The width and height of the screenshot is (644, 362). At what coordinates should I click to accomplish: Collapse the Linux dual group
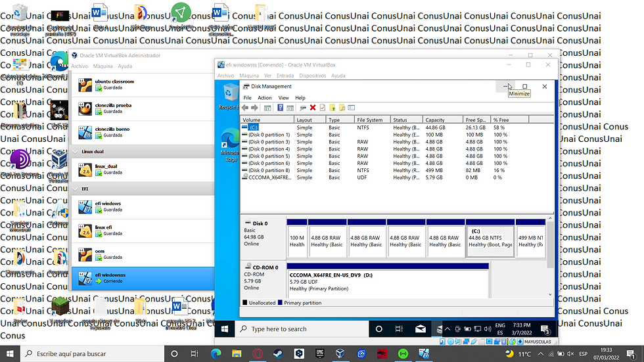click(75, 152)
